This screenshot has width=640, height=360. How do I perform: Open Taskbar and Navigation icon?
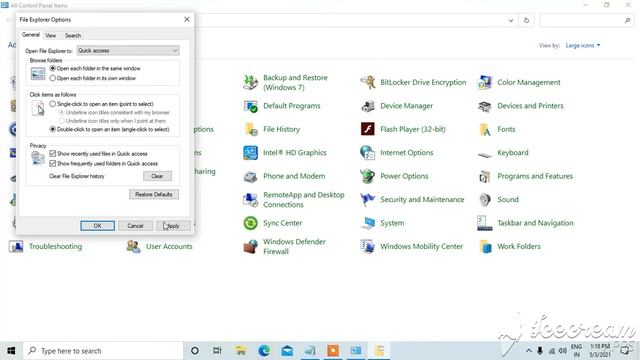(484, 223)
